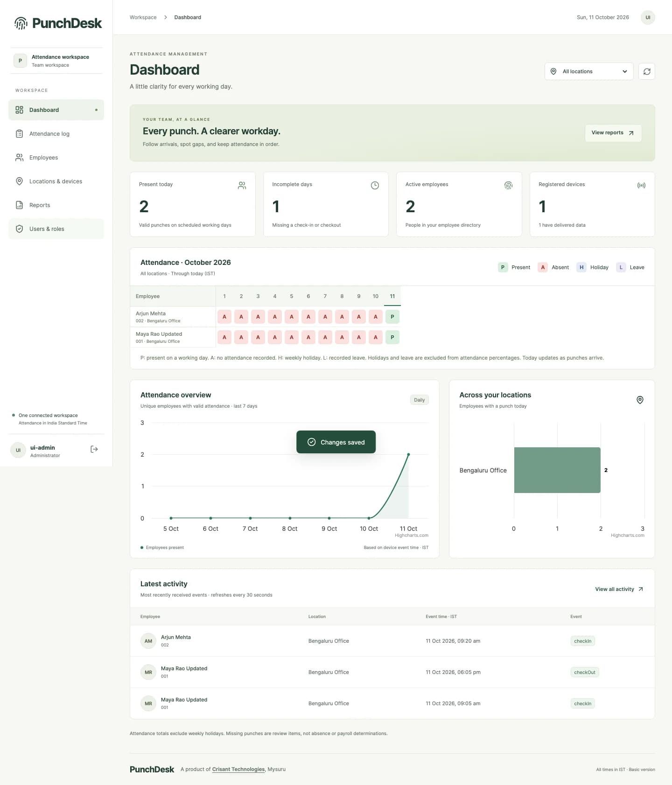Click the map pin icon in Across your locations
This screenshot has height=785, width=672.
(640, 400)
